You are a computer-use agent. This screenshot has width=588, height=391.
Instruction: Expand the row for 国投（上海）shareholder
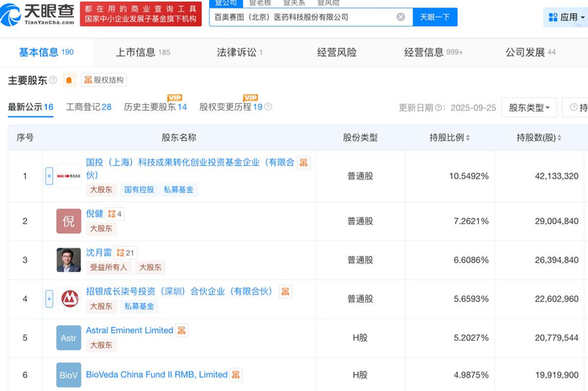click(49, 176)
